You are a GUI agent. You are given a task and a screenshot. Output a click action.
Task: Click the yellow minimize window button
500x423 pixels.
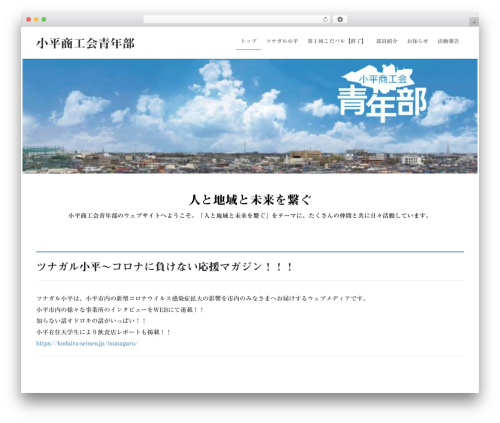(36, 19)
